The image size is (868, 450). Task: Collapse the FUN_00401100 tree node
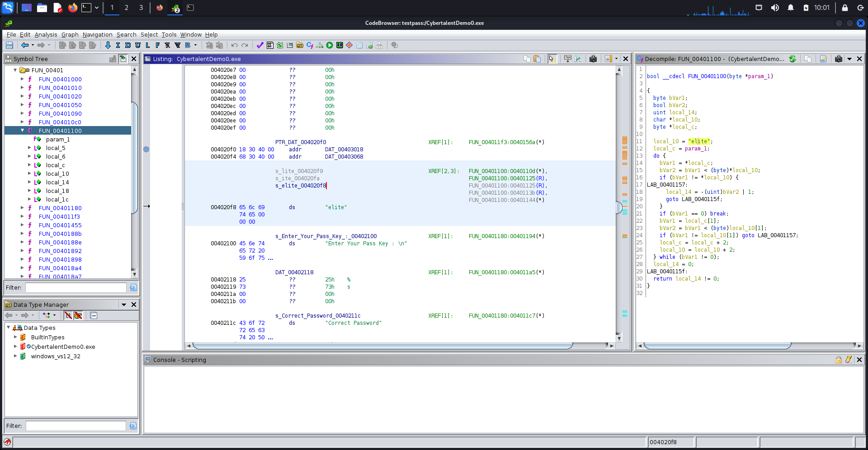22,131
